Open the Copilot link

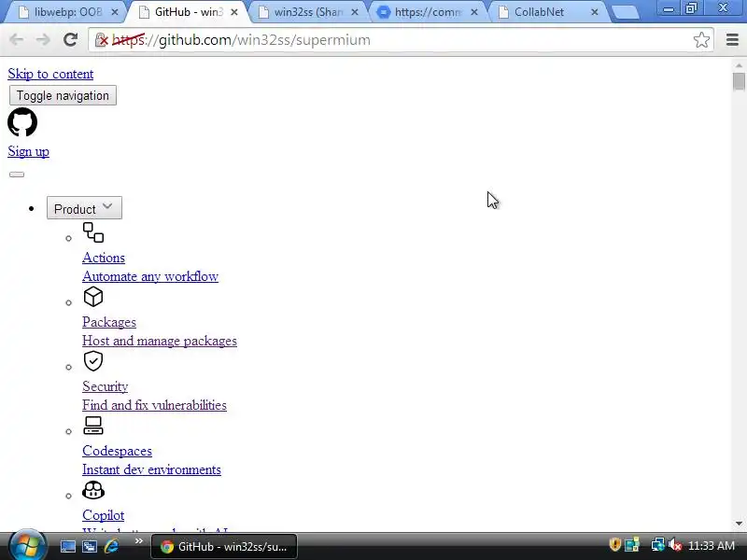point(104,515)
